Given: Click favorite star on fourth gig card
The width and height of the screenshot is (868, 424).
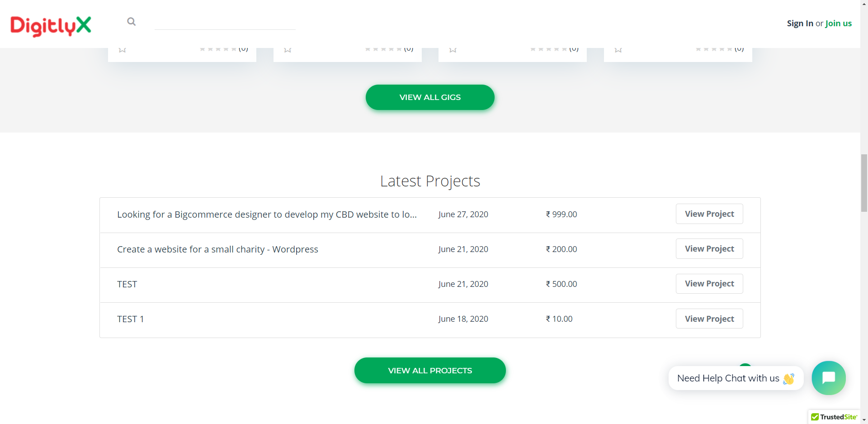Looking at the screenshot, I should 618,50.
